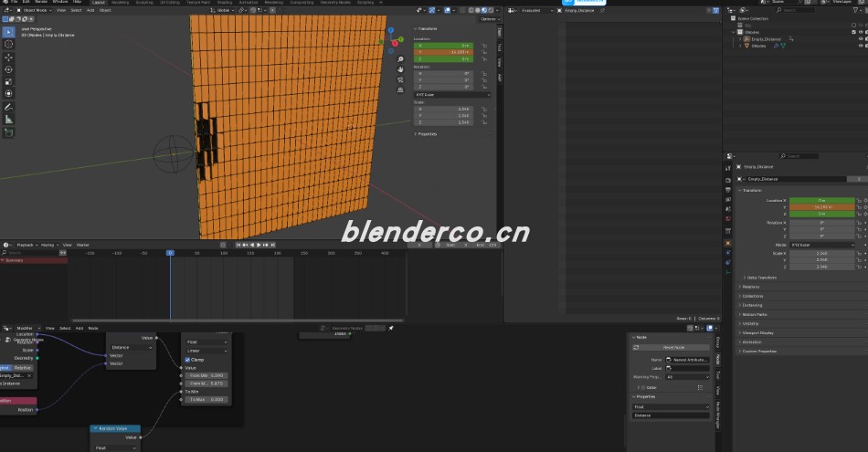Select the Measure tool
The height and width of the screenshot is (452, 868).
coord(8,120)
